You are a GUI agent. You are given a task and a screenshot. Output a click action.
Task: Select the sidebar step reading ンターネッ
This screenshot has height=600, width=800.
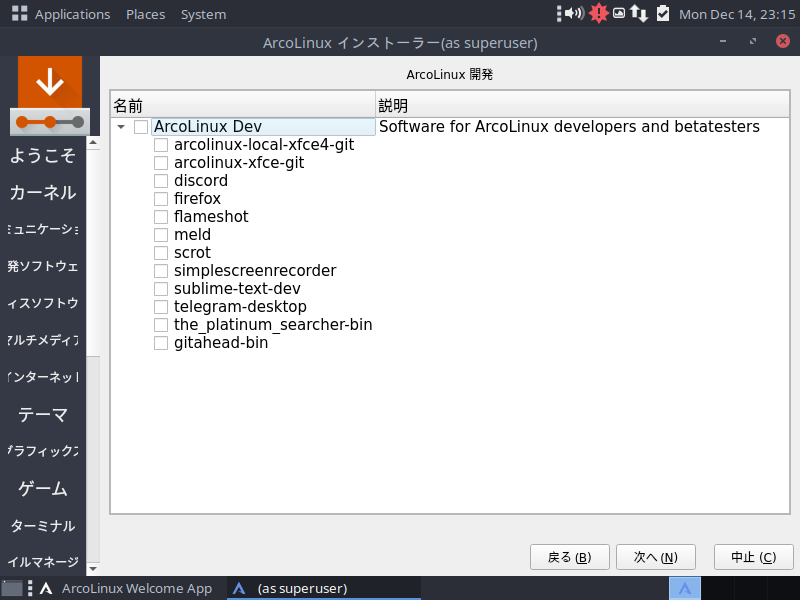coord(43,377)
